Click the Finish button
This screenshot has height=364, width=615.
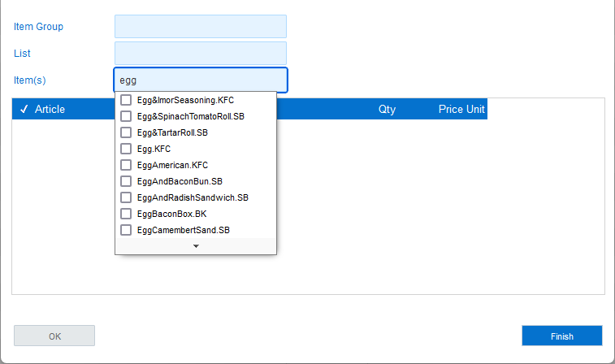pyautogui.click(x=561, y=336)
